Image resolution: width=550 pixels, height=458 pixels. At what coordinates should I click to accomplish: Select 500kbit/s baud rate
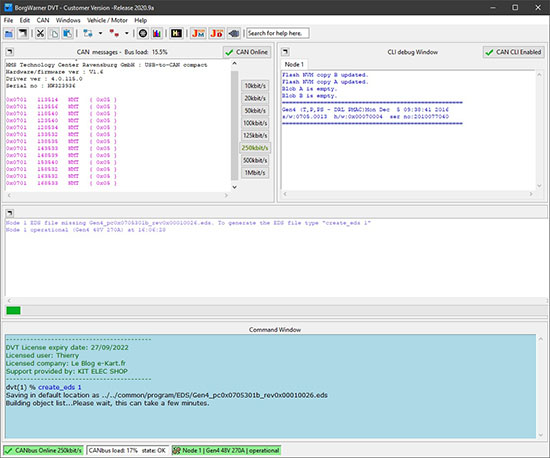(255, 160)
